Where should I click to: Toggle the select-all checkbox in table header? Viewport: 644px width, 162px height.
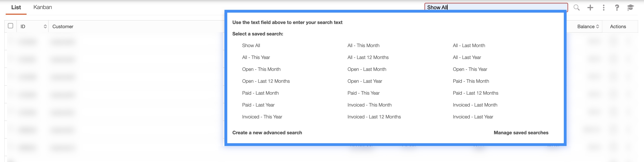[x=11, y=26]
